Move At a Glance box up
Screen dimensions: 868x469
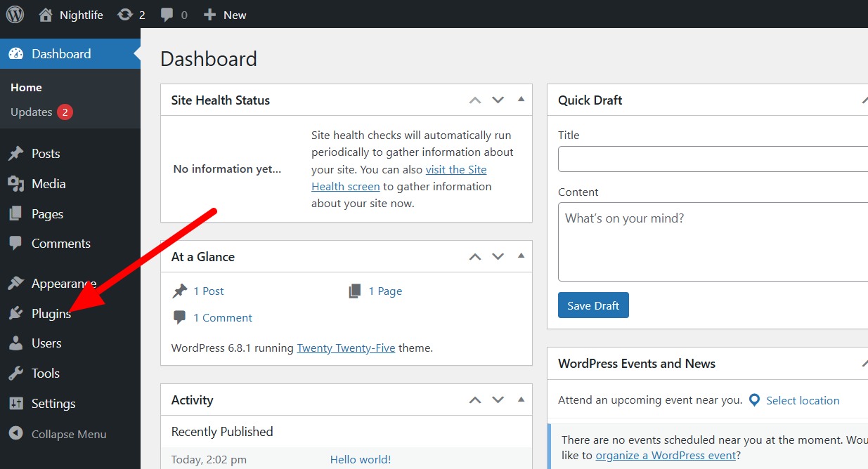[475, 257]
